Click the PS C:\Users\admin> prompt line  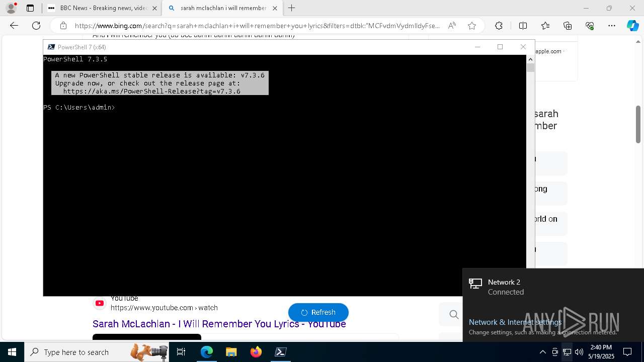click(79, 108)
